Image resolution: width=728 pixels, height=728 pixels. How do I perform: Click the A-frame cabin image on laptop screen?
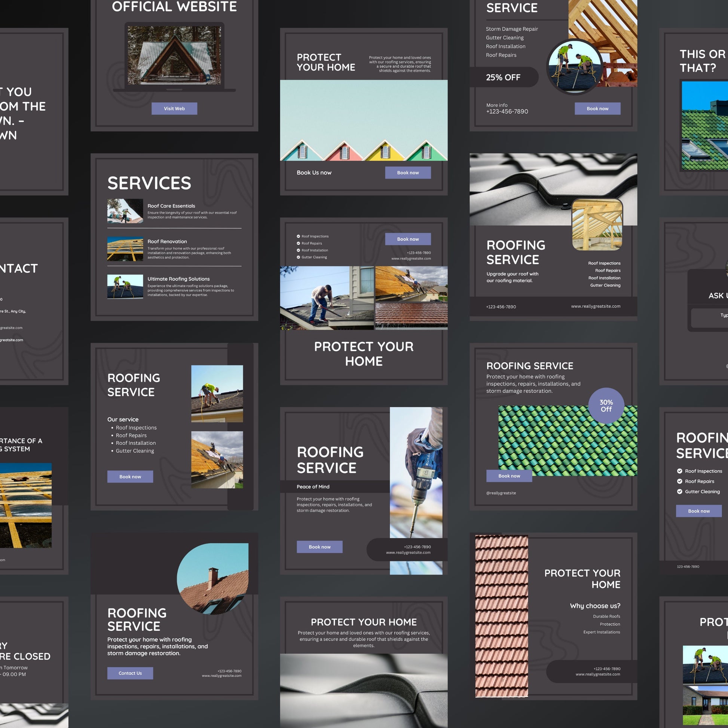174,55
